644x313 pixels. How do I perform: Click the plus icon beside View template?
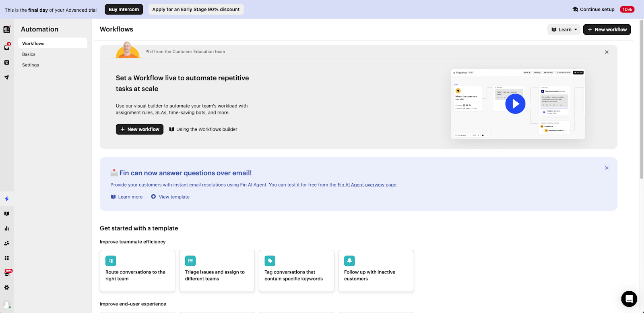pos(153,197)
